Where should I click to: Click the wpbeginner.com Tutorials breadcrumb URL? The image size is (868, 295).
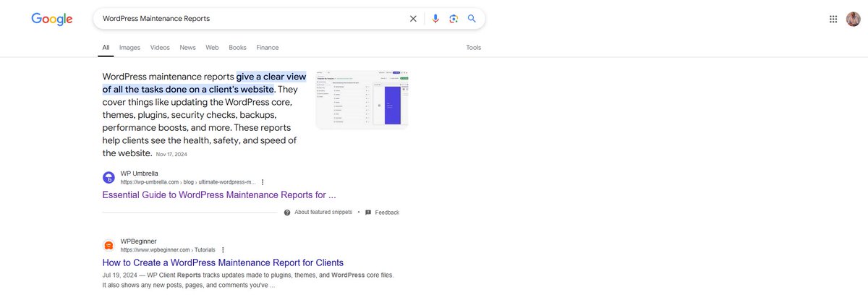coord(168,249)
